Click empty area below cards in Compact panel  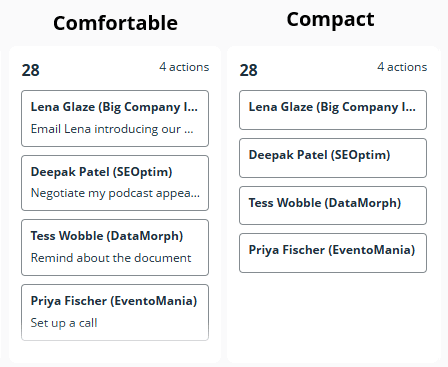point(333,317)
